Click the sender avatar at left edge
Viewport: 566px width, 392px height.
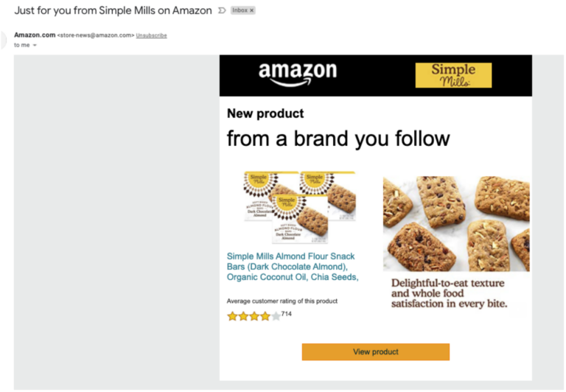coord(3,41)
